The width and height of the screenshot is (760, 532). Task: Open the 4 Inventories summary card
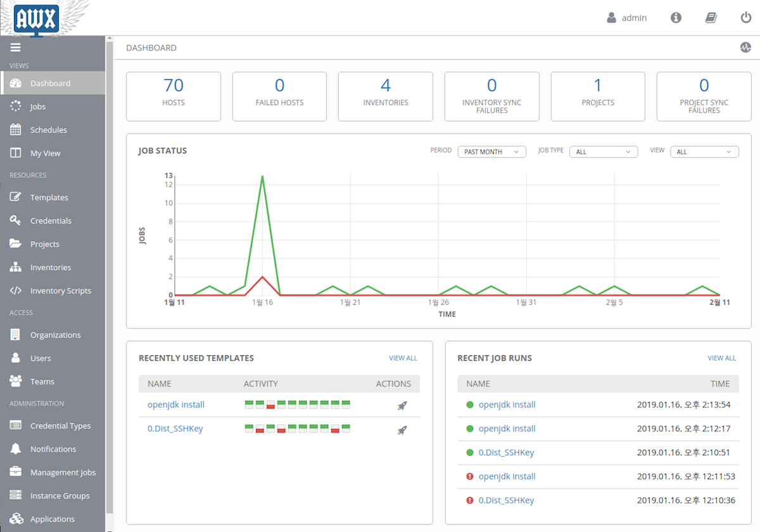386,96
